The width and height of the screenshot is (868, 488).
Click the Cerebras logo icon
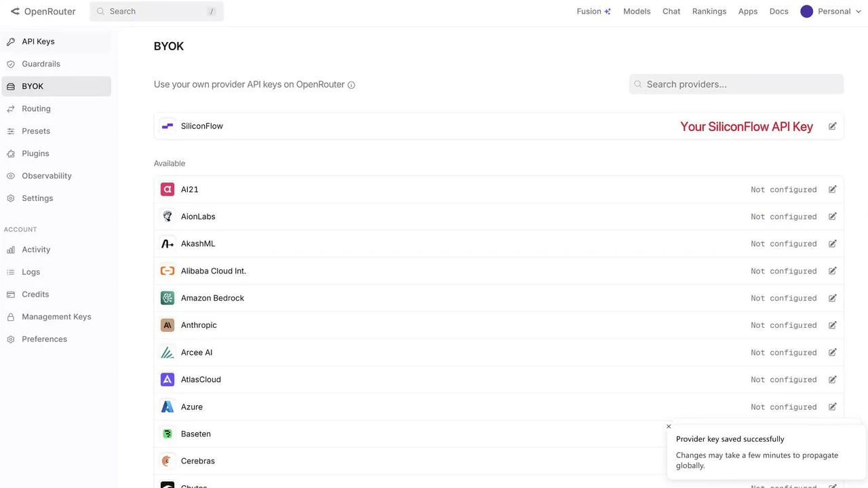tap(167, 461)
